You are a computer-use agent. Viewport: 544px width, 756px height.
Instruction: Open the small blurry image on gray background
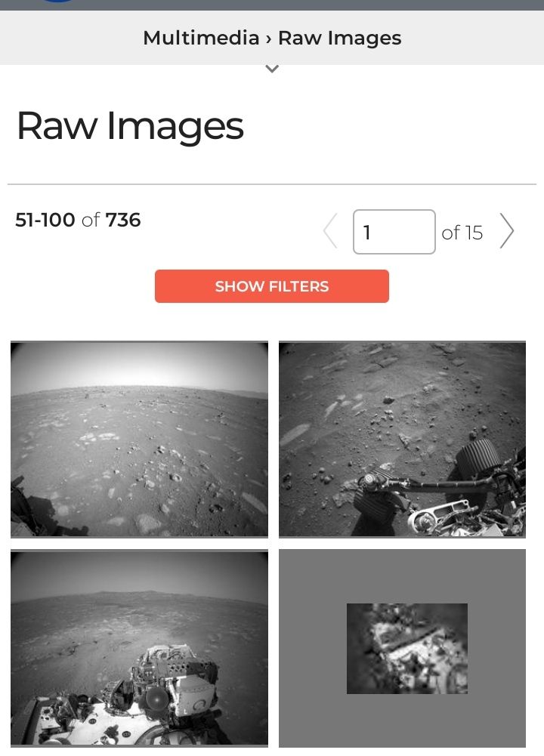407,649
